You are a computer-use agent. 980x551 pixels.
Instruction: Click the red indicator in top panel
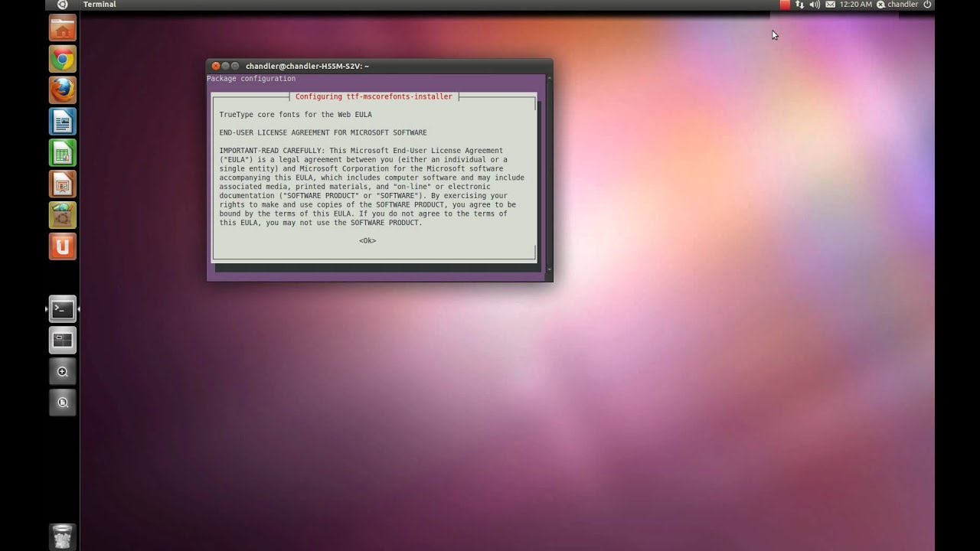coord(785,5)
